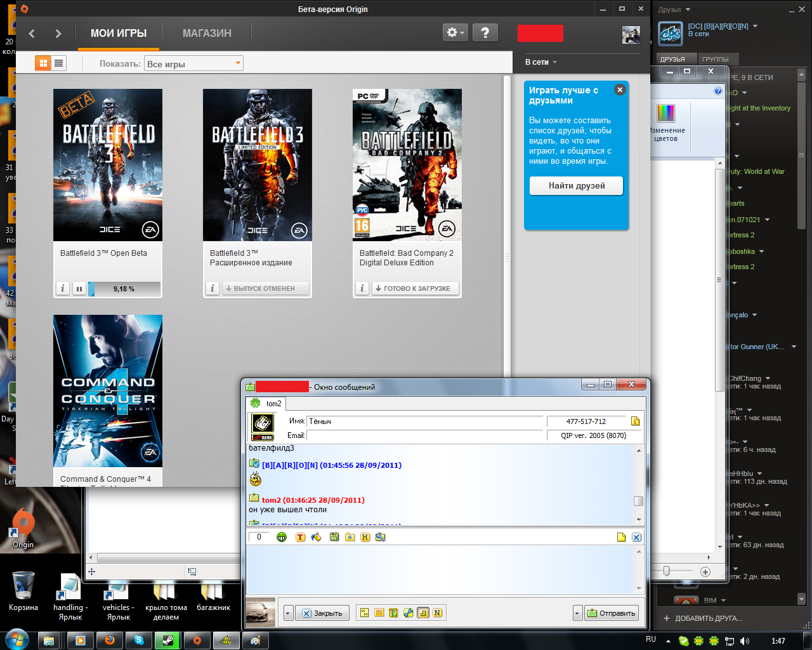Open the 'Все игры' filter dropdown
The height and width of the screenshot is (650, 812).
[194, 63]
